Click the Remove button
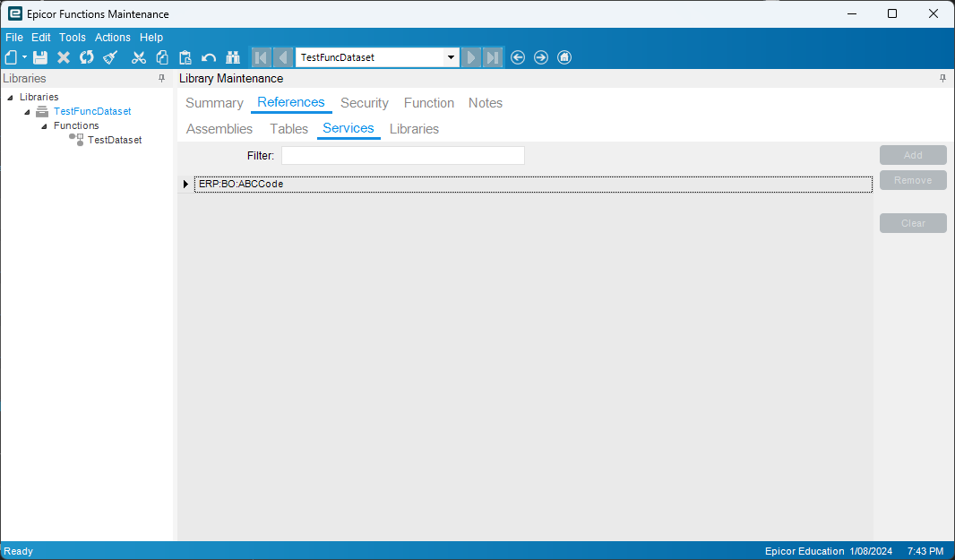The image size is (955, 560). coord(913,180)
